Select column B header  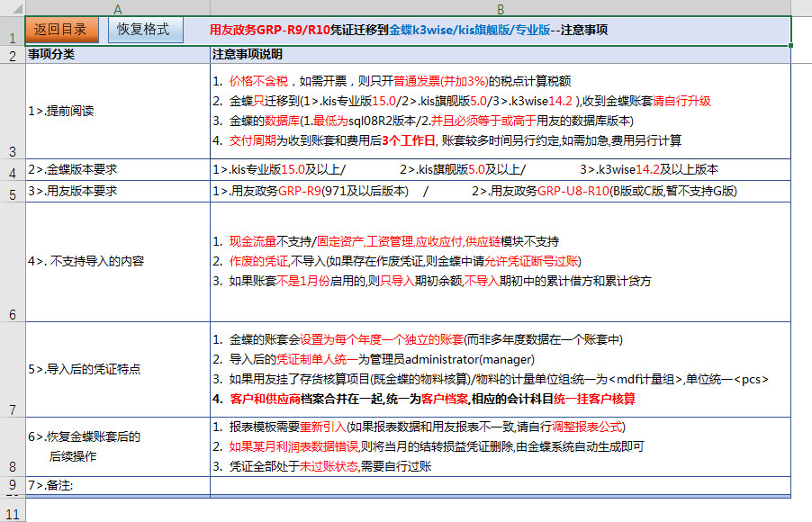click(501, 8)
